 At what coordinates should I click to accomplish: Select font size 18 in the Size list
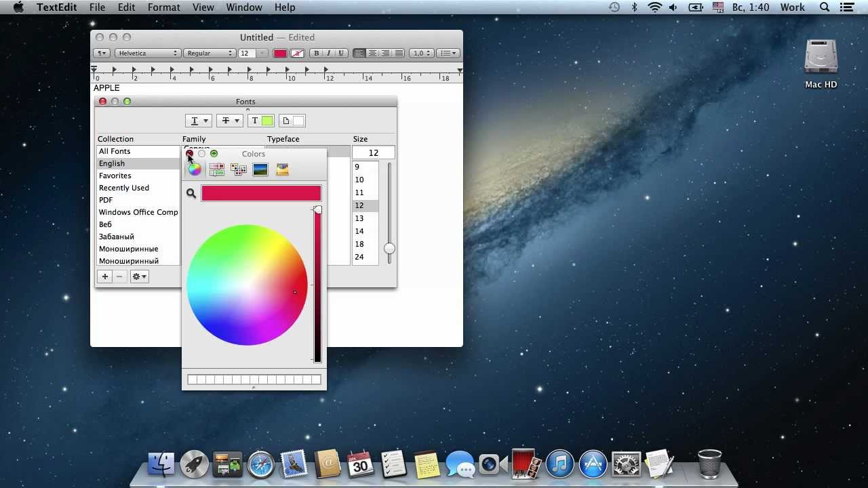pyautogui.click(x=359, y=243)
